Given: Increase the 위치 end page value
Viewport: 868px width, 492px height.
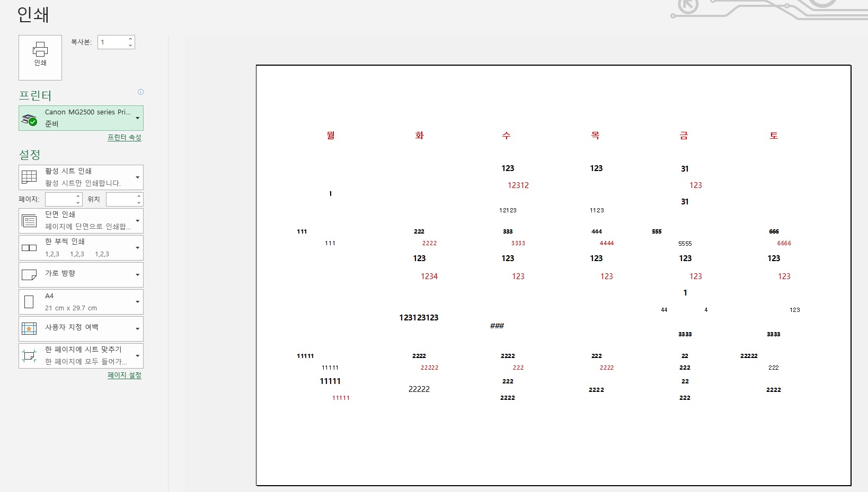Looking at the screenshot, I should 139,196.
